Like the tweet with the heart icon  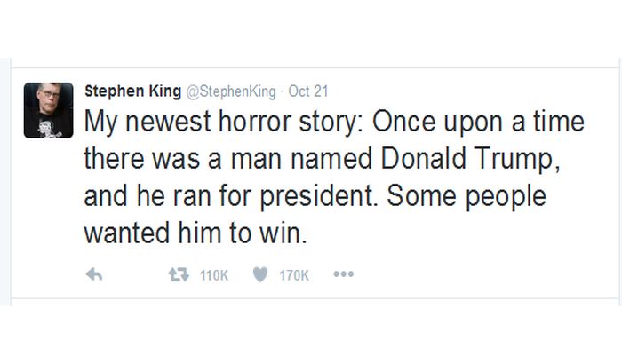click(x=259, y=275)
